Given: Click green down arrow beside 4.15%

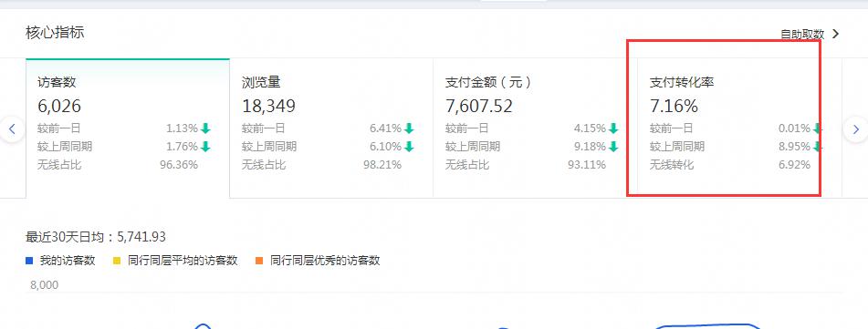Looking at the screenshot, I should [613, 129].
